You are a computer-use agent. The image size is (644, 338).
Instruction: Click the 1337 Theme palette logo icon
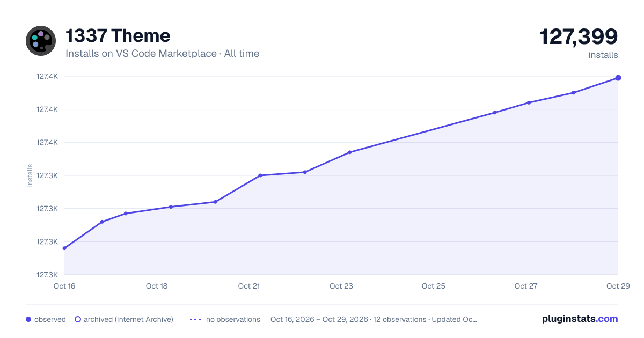[x=41, y=41]
